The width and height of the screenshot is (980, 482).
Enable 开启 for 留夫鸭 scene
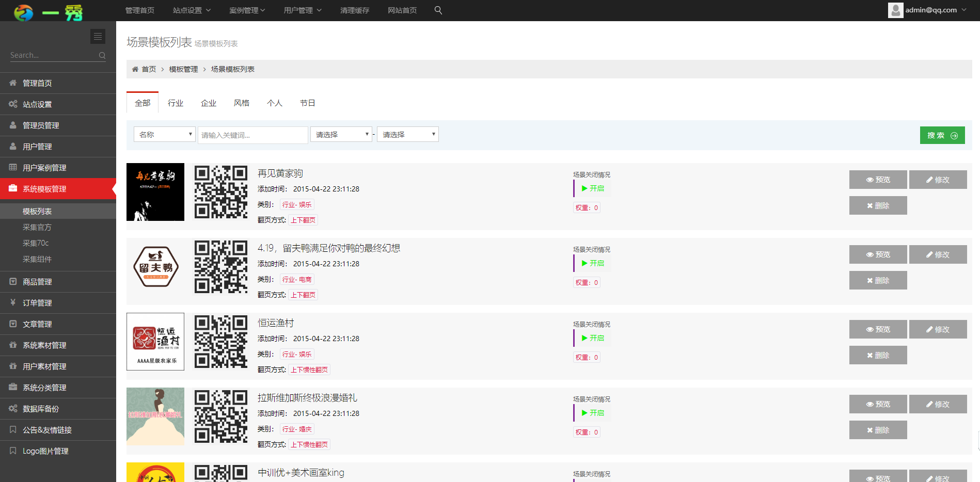(x=592, y=263)
